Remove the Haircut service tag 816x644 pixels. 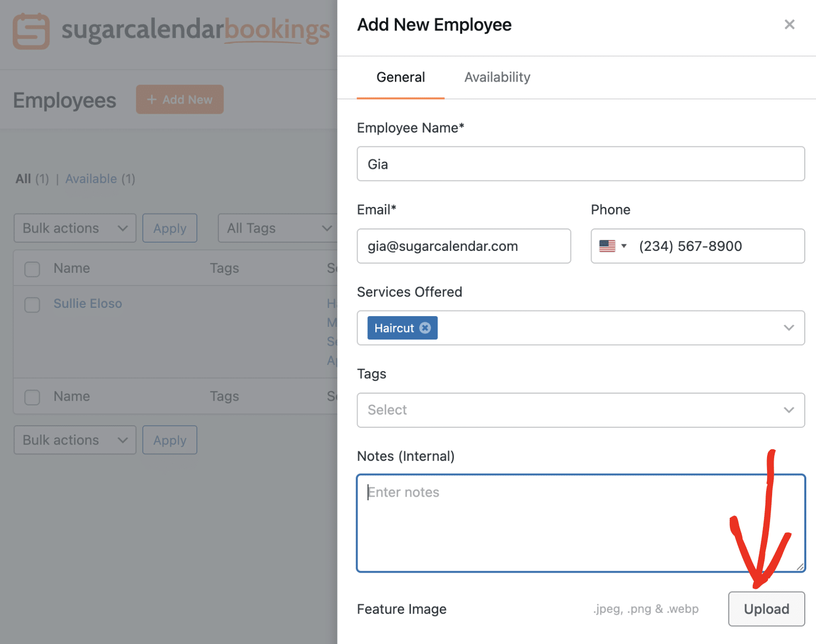(x=425, y=328)
